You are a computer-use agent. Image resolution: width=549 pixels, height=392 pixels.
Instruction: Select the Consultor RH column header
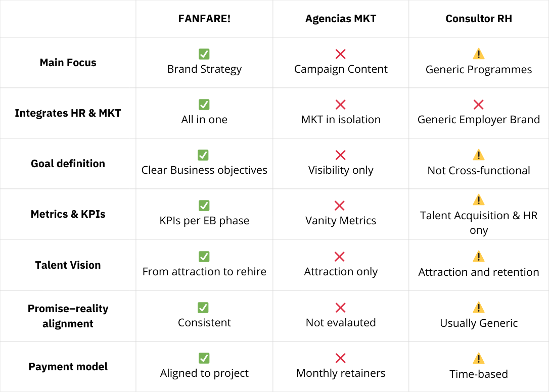(478, 19)
